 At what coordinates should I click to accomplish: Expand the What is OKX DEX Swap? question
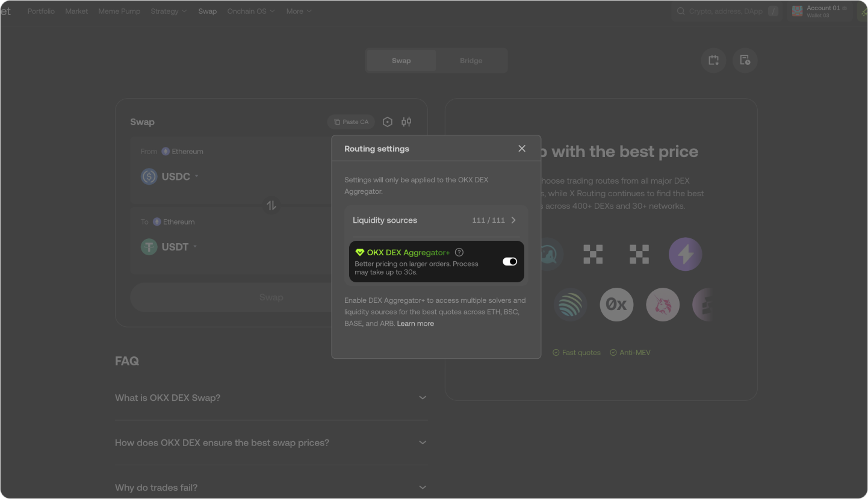[x=271, y=398]
